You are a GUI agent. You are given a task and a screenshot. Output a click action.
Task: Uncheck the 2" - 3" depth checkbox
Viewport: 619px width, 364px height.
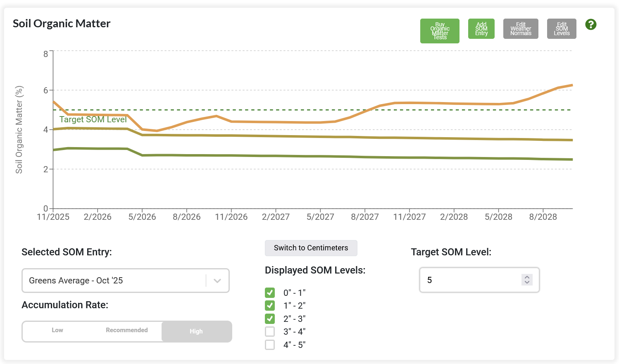[x=270, y=319]
